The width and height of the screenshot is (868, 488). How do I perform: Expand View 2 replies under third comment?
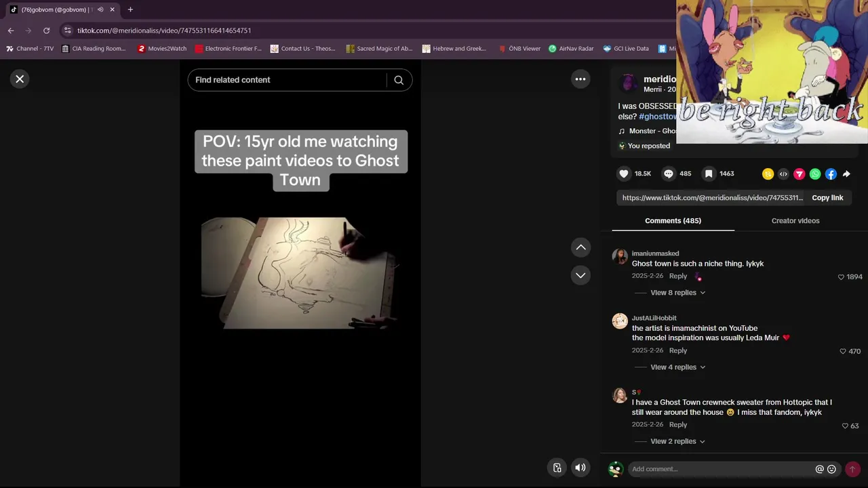677,441
